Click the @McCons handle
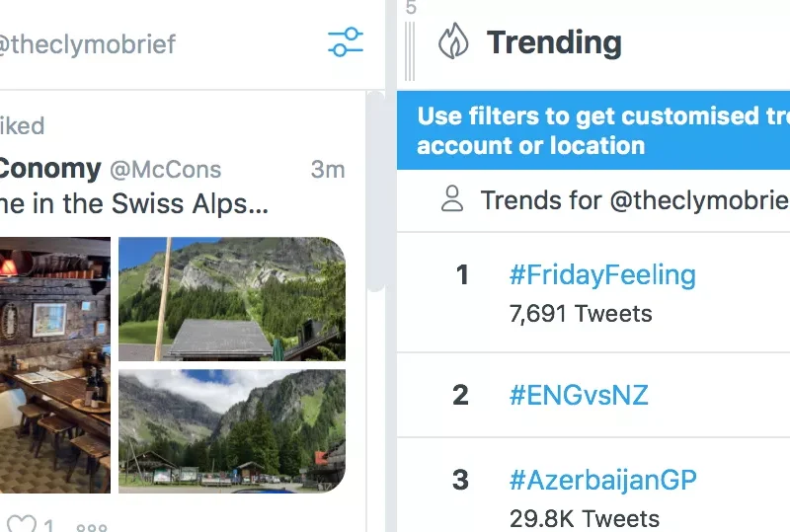The height and width of the screenshot is (532, 790). click(x=165, y=170)
